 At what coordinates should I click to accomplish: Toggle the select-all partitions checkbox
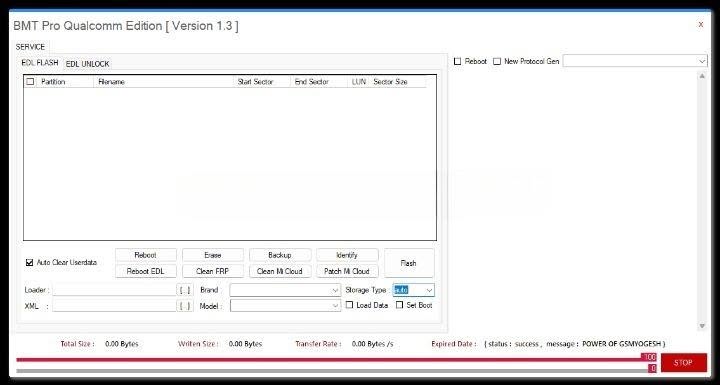[30, 82]
